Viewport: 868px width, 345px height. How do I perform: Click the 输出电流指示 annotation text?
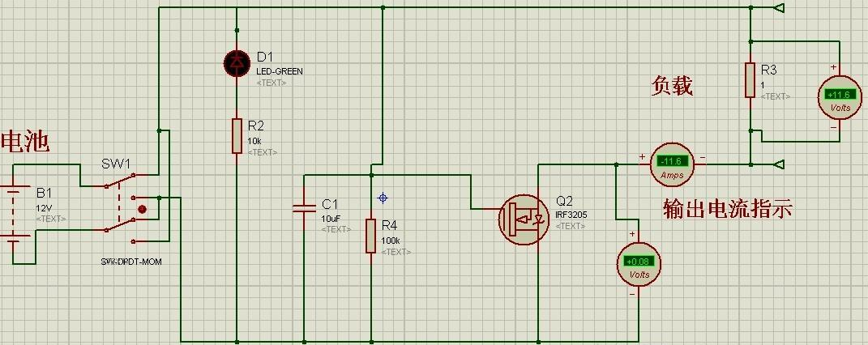(x=728, y=209)
